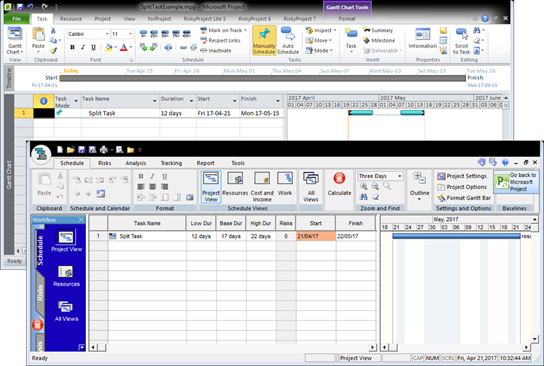
Task: Open the File tab in Microsoft Project
Action: pyautogui.click(x=16, y=19)
